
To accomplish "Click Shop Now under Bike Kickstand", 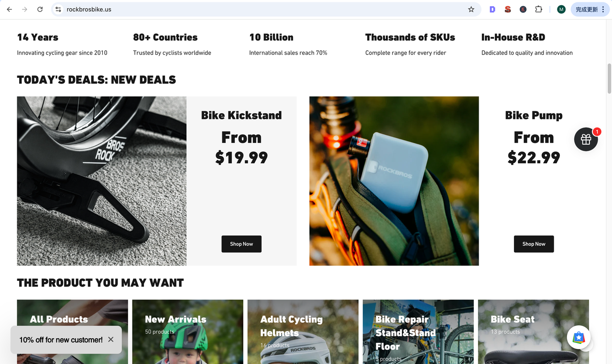I will coord(241,244).
